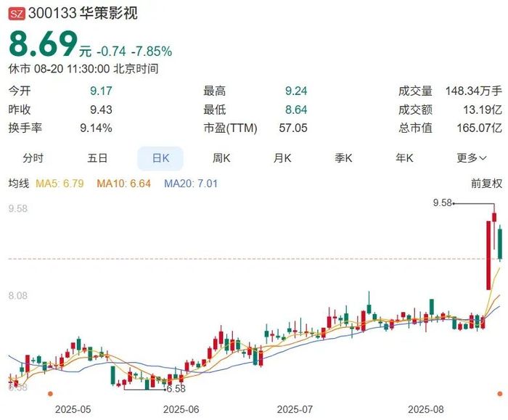Click the 今开 value 9.17
The width and height of the screenshot is (508, 420).
coord(101,91)
